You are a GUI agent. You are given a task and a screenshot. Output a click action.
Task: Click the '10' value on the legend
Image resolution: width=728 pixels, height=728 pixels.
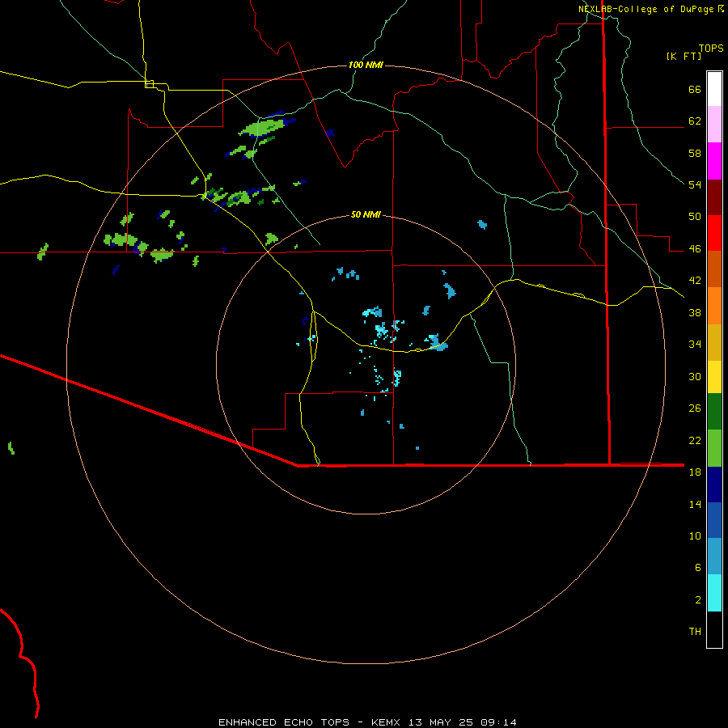(x=695, y=535)
